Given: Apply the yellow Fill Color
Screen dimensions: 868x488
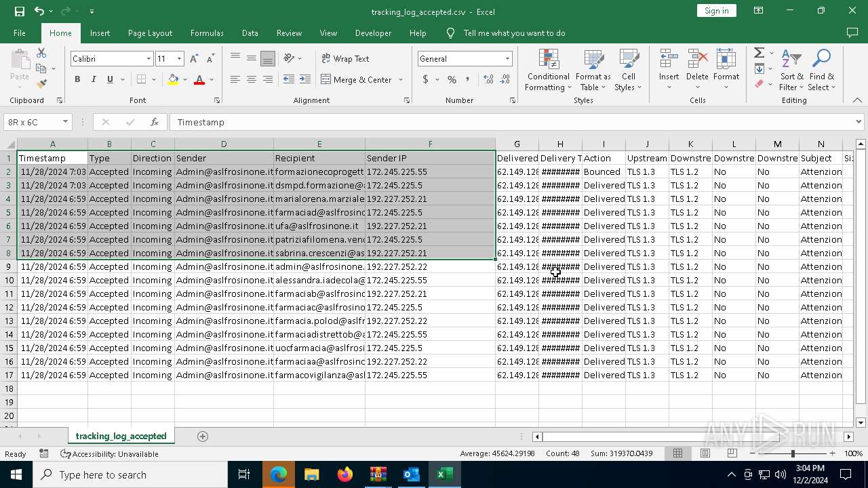Looking at the screenshot, I should click(173, 79).
